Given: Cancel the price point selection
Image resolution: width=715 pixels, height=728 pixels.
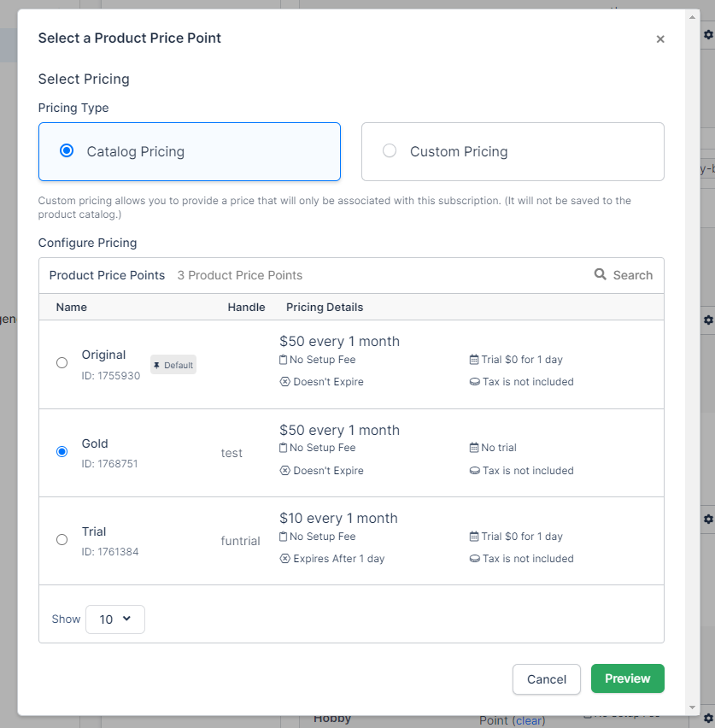Looking at the screenshot, I should [x=547, y=679].
